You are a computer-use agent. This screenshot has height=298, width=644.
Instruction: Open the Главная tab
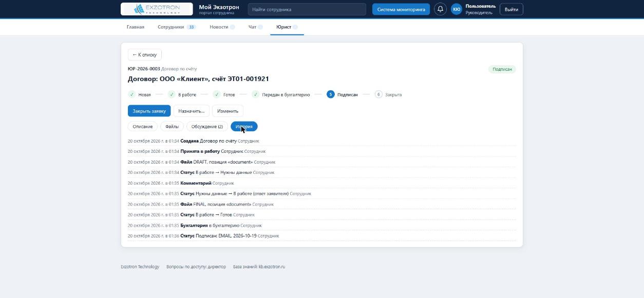pos(136,27)
